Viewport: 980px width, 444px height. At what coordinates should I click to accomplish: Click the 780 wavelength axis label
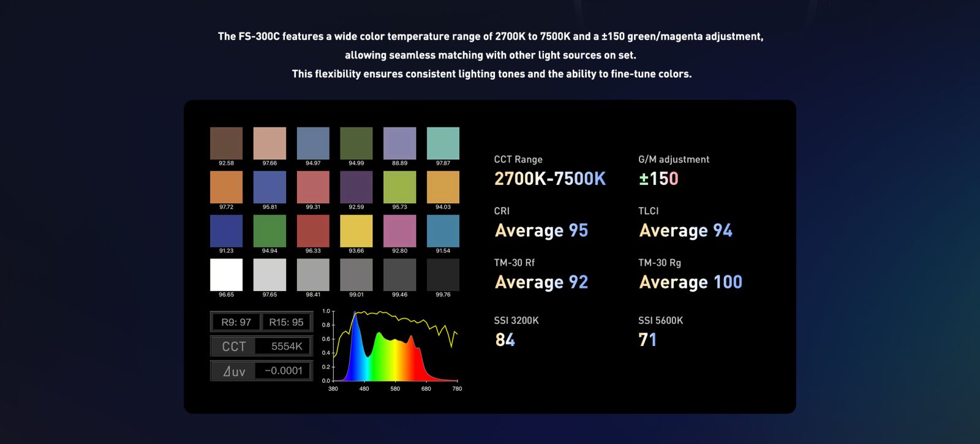point(457,389)
